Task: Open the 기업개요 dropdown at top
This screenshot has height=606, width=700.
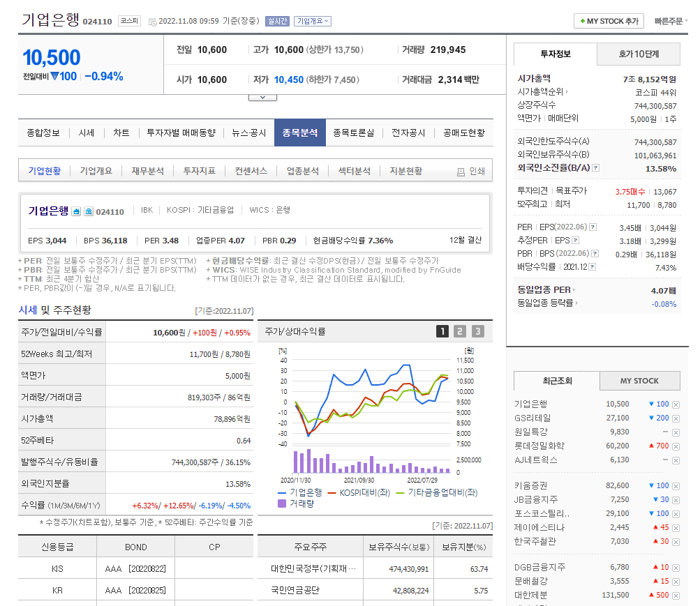Action: (313, 21)
